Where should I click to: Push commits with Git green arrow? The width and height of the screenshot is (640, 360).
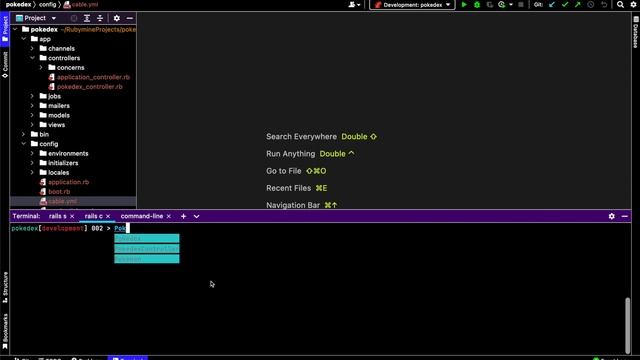point(578,5)
